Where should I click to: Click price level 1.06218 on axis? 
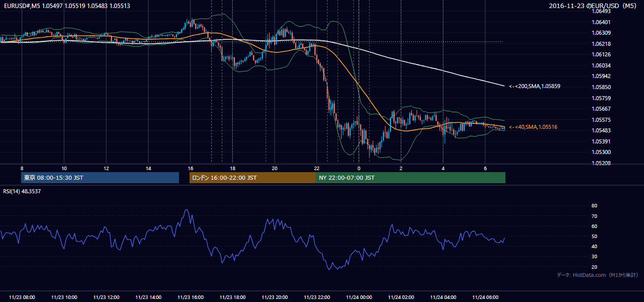tap(601, 44)
